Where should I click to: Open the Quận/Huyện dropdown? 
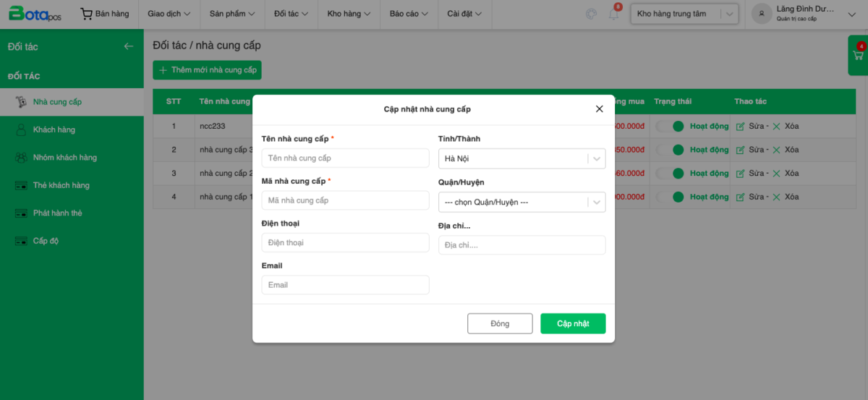tap(522, 203)
